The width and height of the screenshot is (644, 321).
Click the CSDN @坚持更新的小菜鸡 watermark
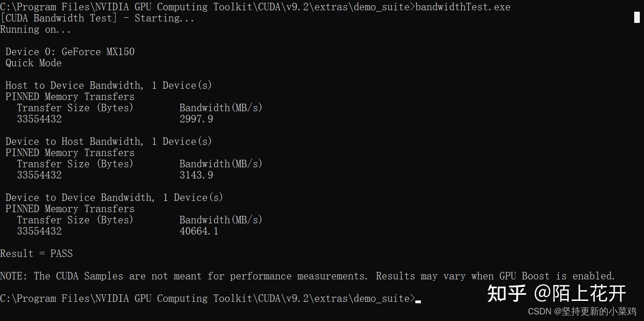click(582, 311)
